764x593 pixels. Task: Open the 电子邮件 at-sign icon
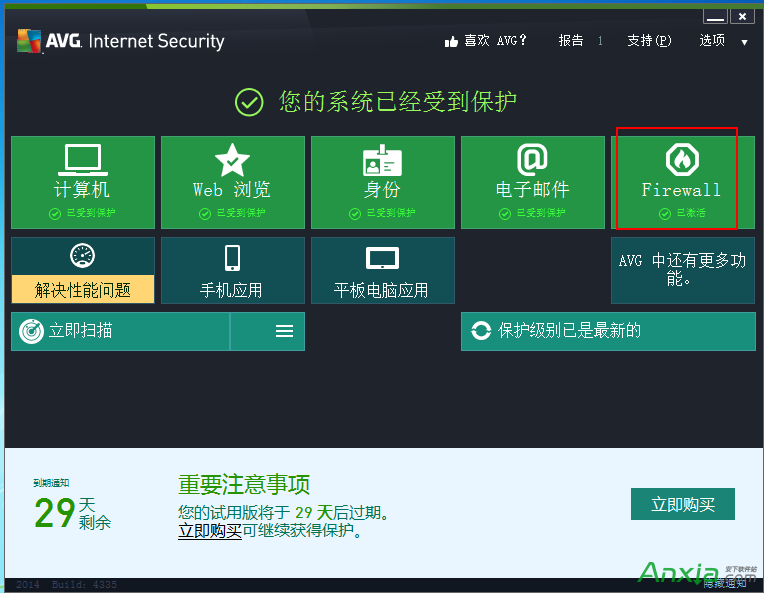tap(532, 160)
